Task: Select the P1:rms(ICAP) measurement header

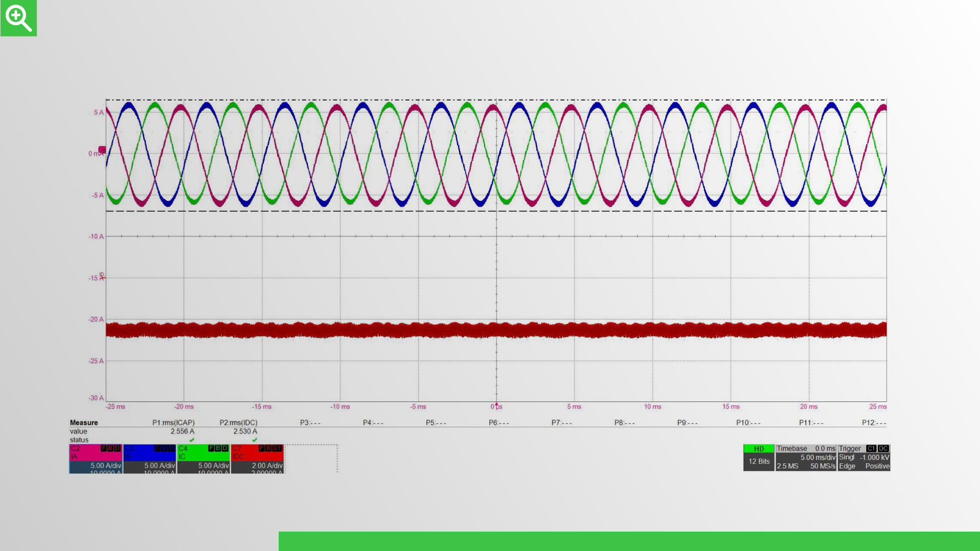Action: 174,422
